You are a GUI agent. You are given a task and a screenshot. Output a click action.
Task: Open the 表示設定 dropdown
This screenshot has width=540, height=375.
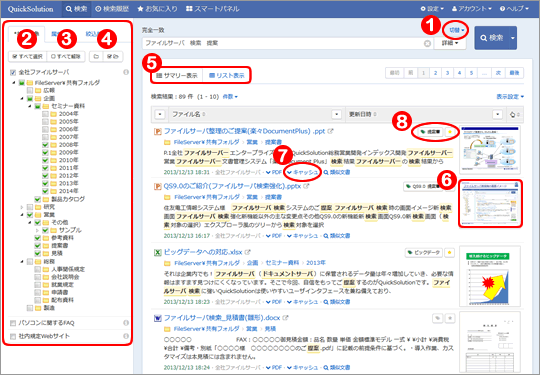(510, 97)
